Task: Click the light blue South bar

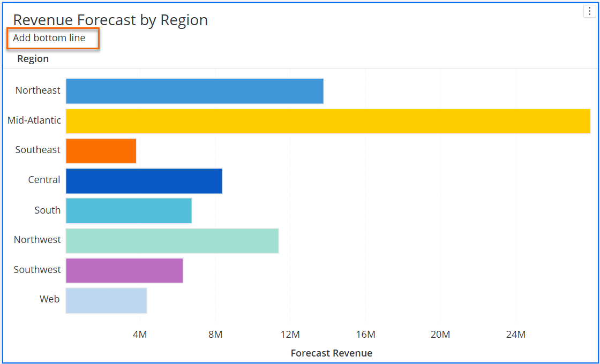Action: tap(129, 211)
